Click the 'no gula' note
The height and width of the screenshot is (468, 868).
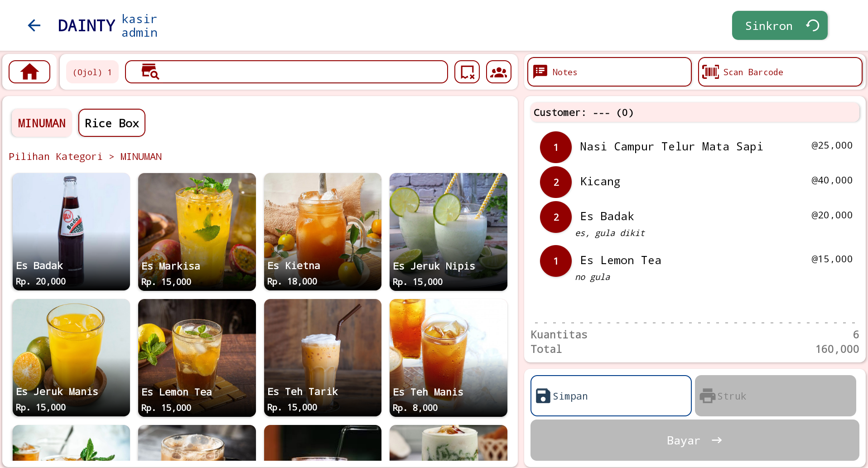[593, 277]
